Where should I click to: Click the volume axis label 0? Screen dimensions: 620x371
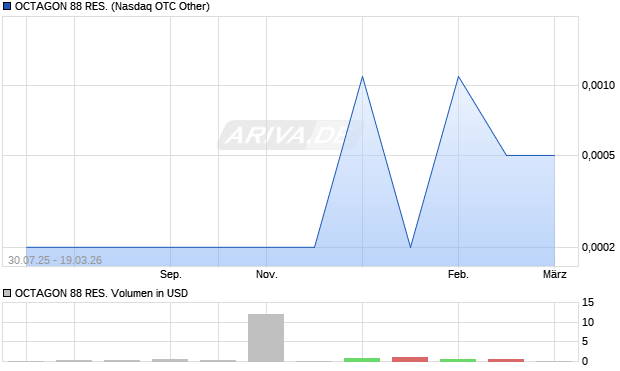point(585,361)
